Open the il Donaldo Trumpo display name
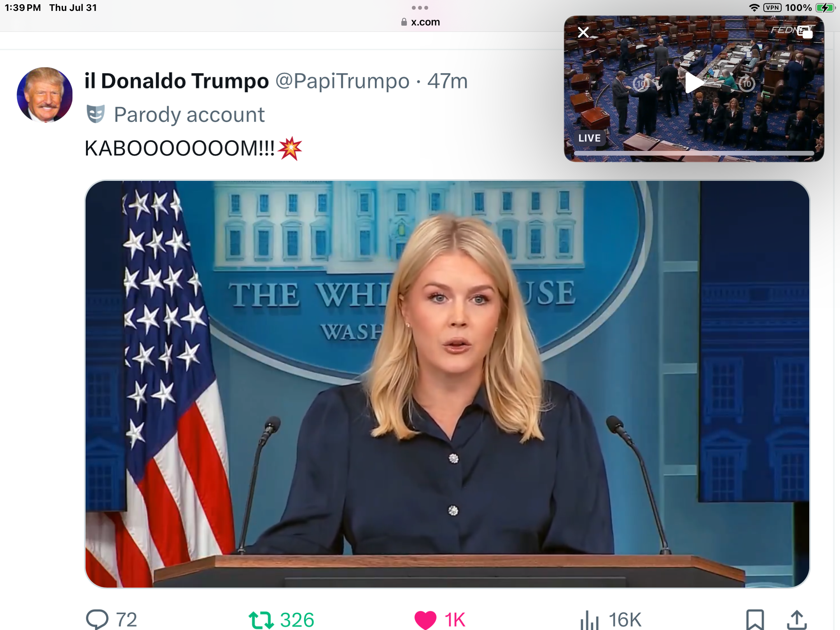This screenshot has height=630, width=840. click(x=177, y=81)
